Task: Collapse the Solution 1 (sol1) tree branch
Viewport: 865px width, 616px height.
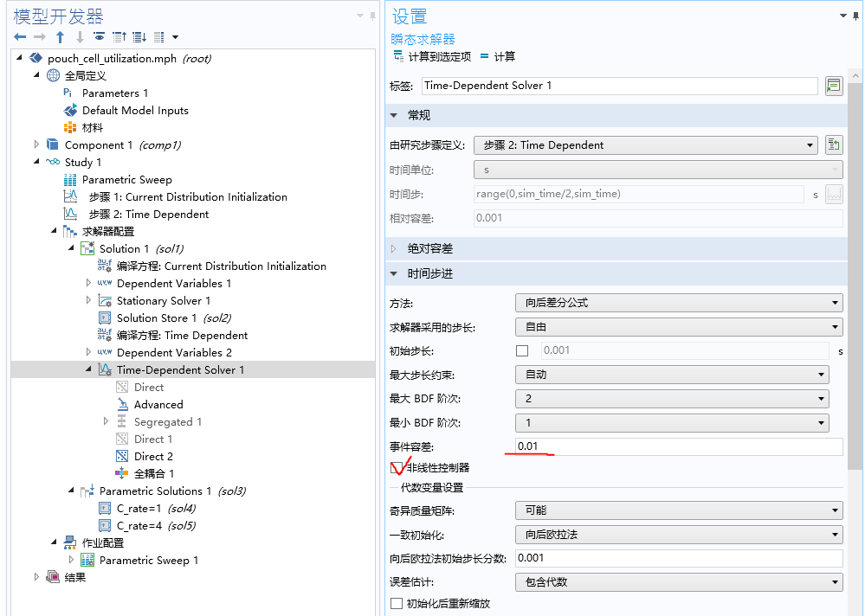Action: coord(72,248)
